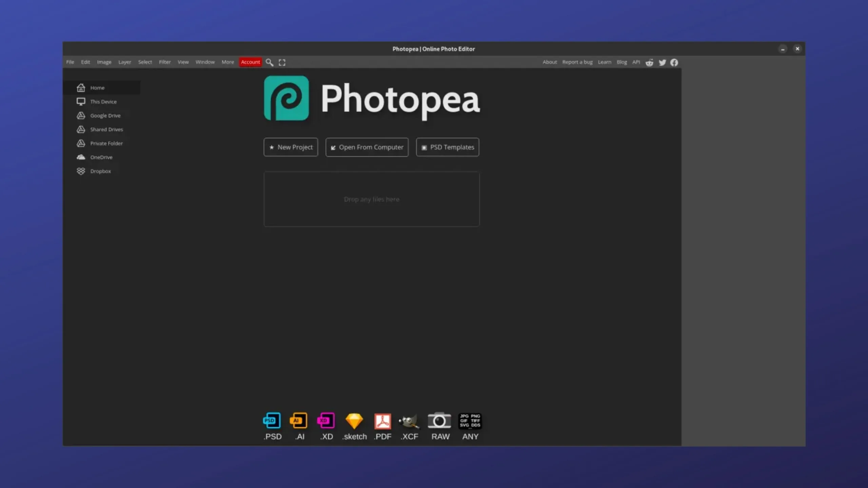
Task: Select Private Folder label in sidebar
Action: tap(106, 143)
